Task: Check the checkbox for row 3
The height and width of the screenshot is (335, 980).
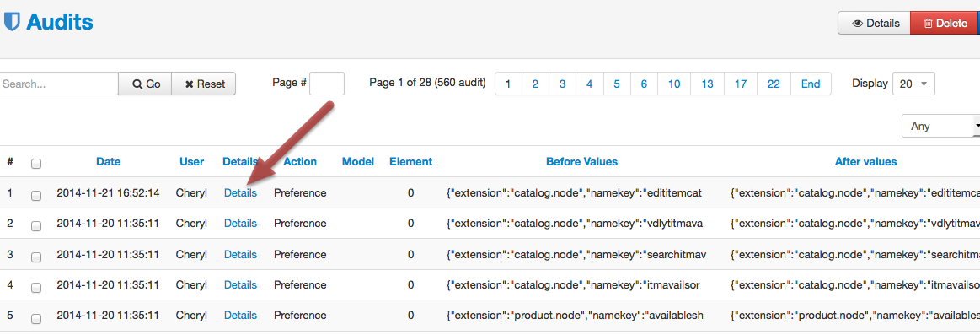Action: pyautogui.click(x=36, y=257)
